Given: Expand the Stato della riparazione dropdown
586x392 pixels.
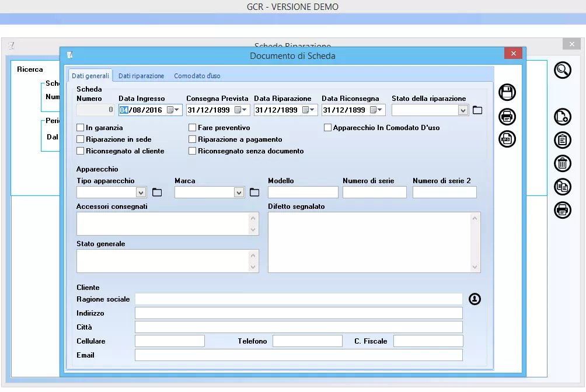Looking at the screenshot, I should pyautogui.click(x=463, y=110).
